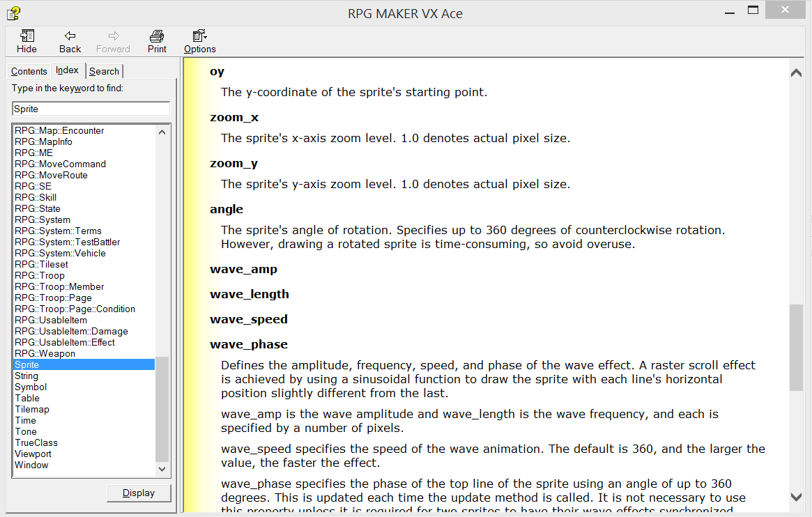Select RPG::MoveCommand index entry
This screenshot has width=812, height=517.
point(60,164)
